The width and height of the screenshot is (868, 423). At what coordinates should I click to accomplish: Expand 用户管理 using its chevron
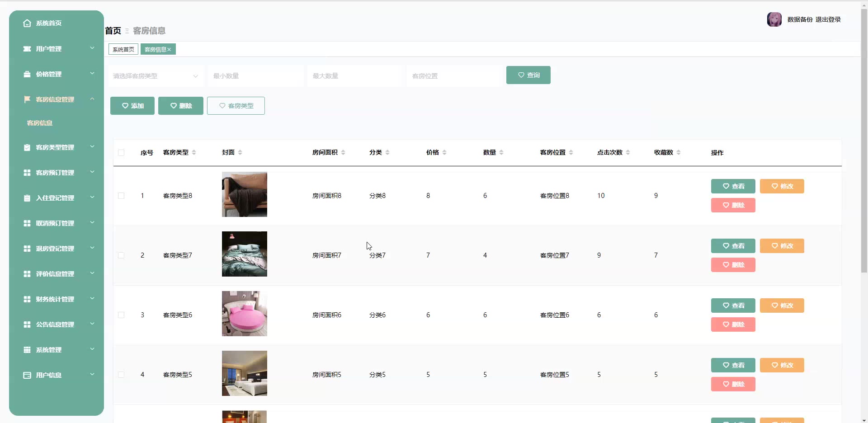tap(92, 48)
